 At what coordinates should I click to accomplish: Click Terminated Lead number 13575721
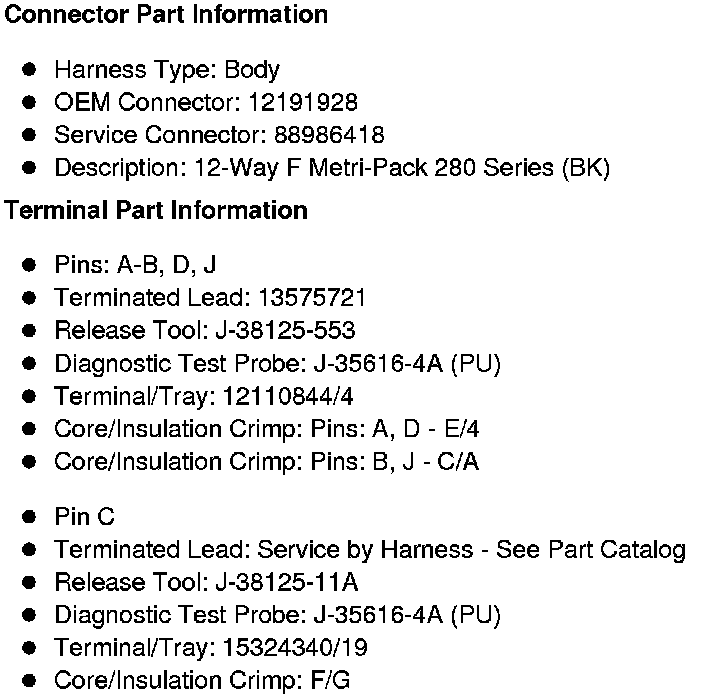pos(312,297)
